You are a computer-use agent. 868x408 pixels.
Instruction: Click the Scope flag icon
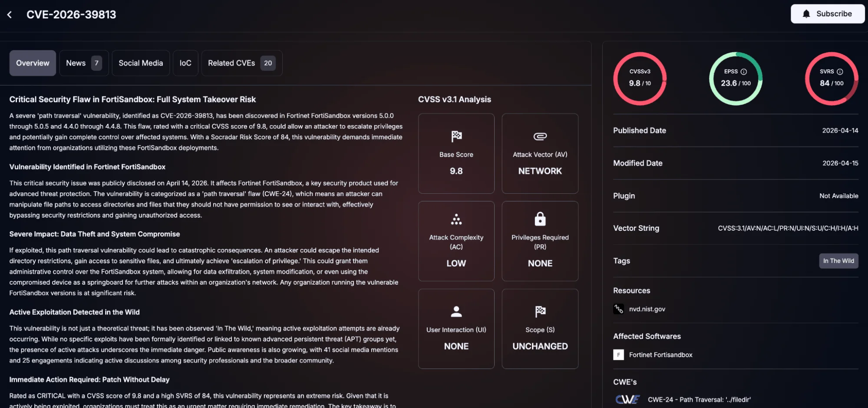click(540, 312)
